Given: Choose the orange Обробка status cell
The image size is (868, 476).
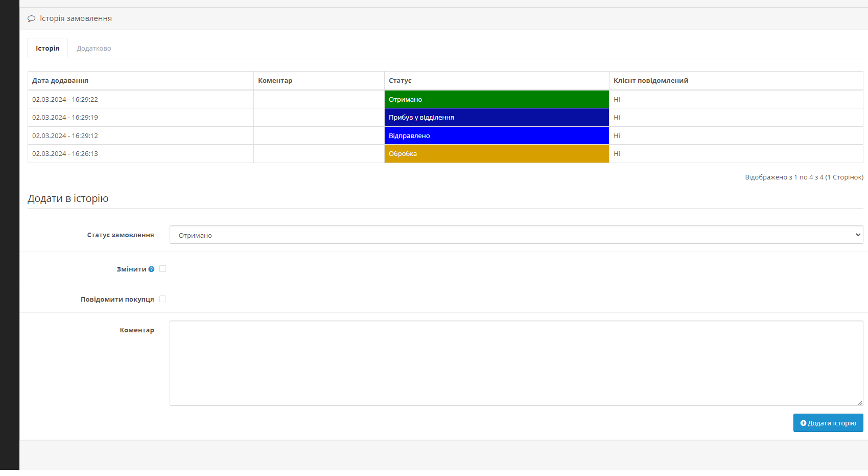Looking at the screenshot, I should click(x=496, y=154).
